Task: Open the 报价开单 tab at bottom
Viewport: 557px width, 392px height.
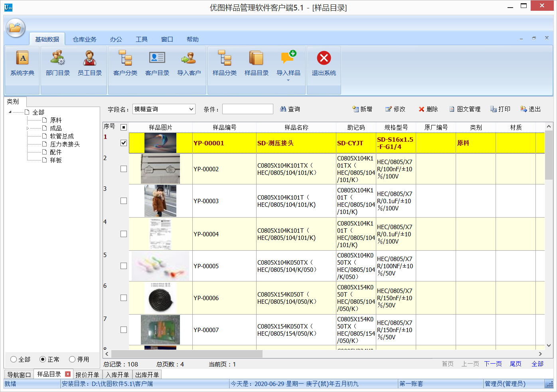Action: (x=87, y=374)
